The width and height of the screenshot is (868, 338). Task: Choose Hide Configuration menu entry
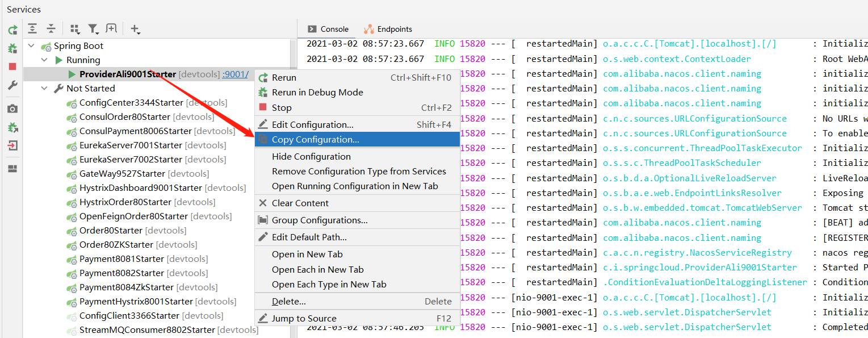pyautogui.click(x=357, y=157)
